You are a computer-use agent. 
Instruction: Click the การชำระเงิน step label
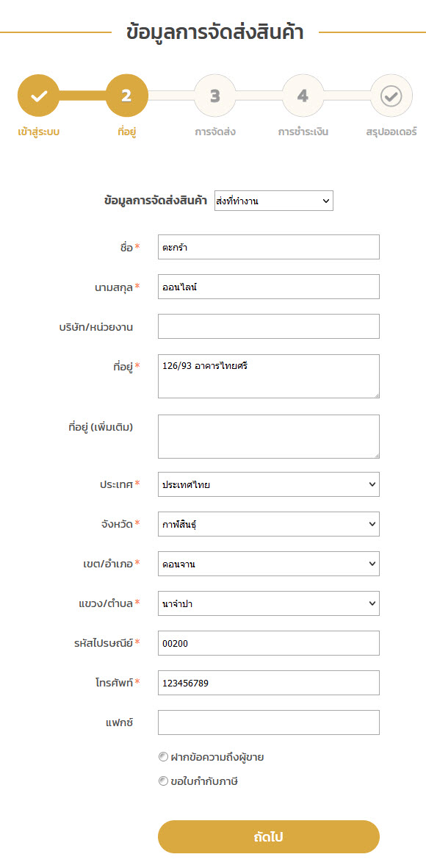[303, 132]
